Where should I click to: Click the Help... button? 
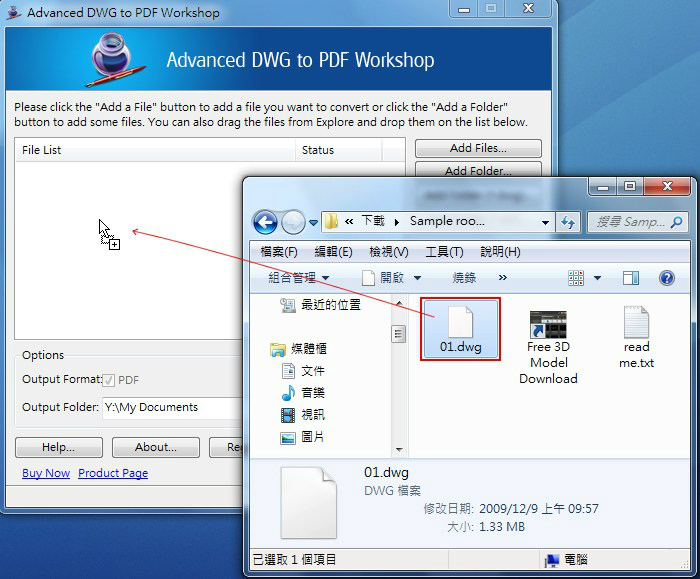coord(58,447)
